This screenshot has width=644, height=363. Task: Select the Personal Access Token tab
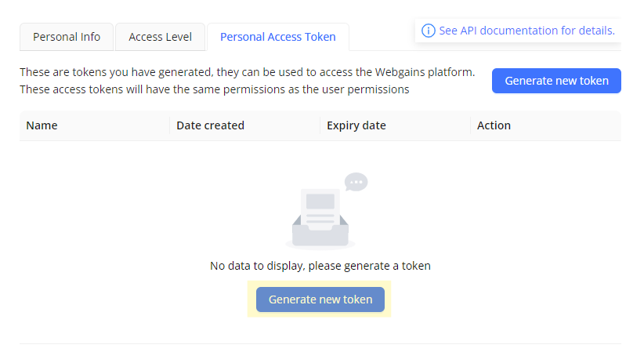point(278,37)
